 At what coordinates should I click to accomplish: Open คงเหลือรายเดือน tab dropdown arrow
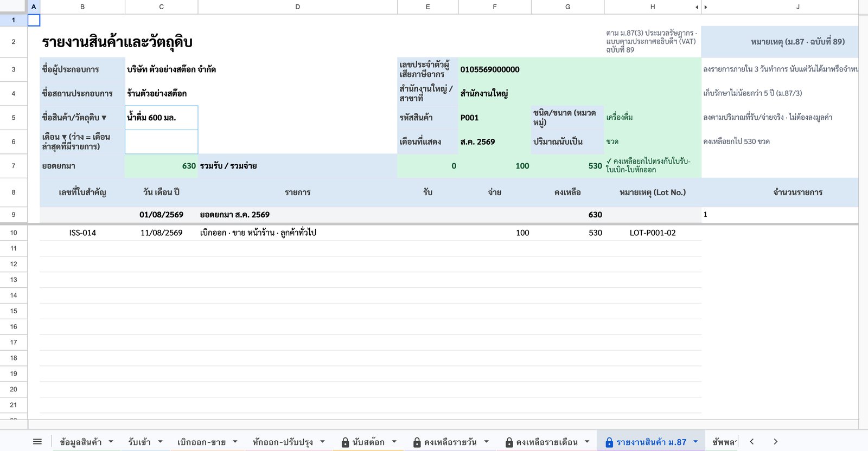coord(587,442)
